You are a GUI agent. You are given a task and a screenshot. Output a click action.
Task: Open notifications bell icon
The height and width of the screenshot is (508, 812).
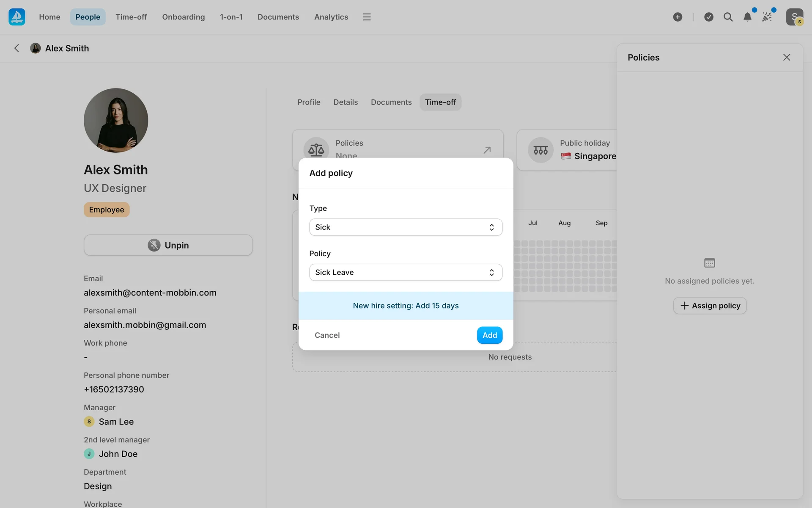[747, 17]
